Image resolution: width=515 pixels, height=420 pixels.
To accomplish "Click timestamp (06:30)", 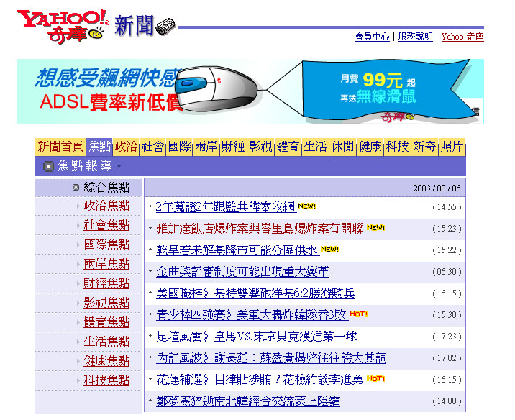I will 447,272.
